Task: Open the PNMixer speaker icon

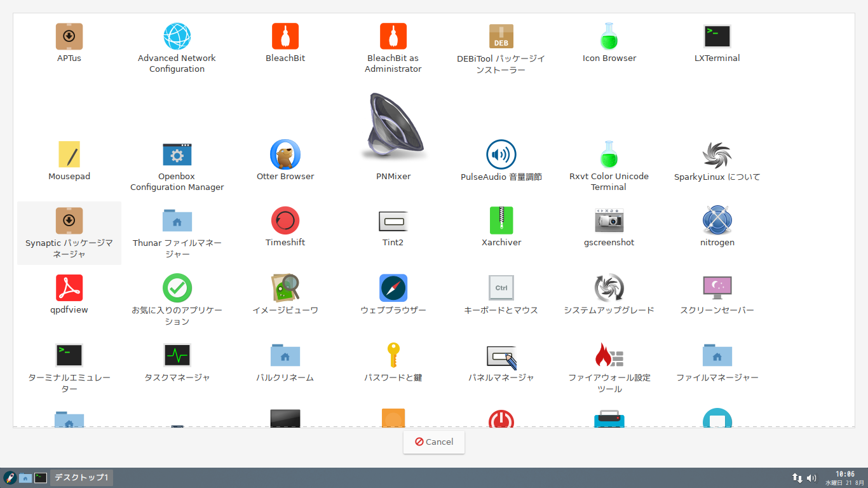Action: (x=393, y=126)
